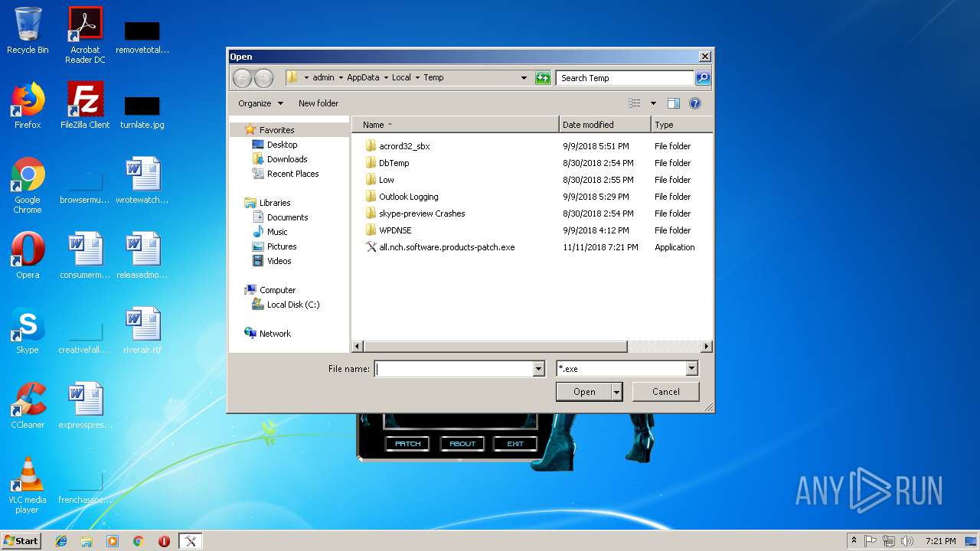Expand the address bar previous locations dropdown
Image resolution: width=980 pixels, height=551 pixels.
click(x=524, y=78)
